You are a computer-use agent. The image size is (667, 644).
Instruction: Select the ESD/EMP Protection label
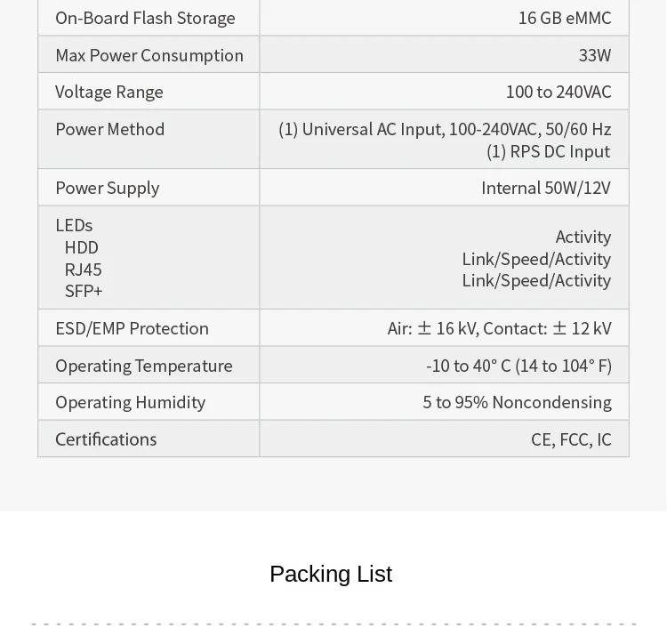(x=132, y=328)
